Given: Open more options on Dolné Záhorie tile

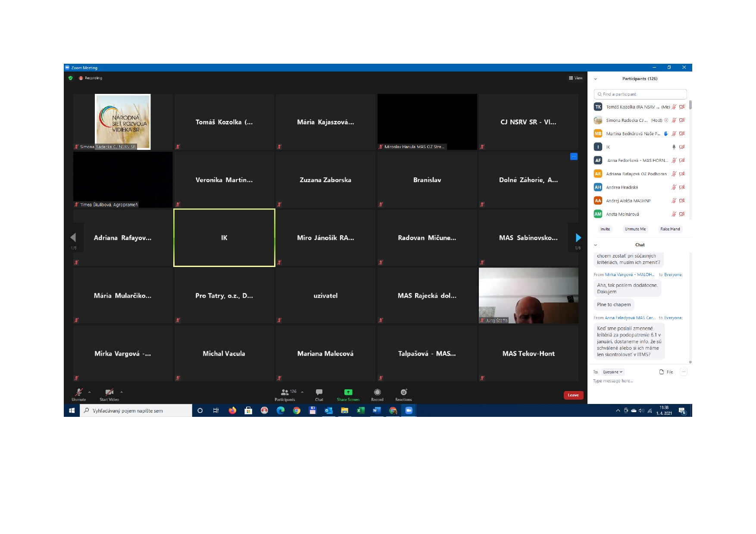Looking at the screenshot, I should (574, 157).
